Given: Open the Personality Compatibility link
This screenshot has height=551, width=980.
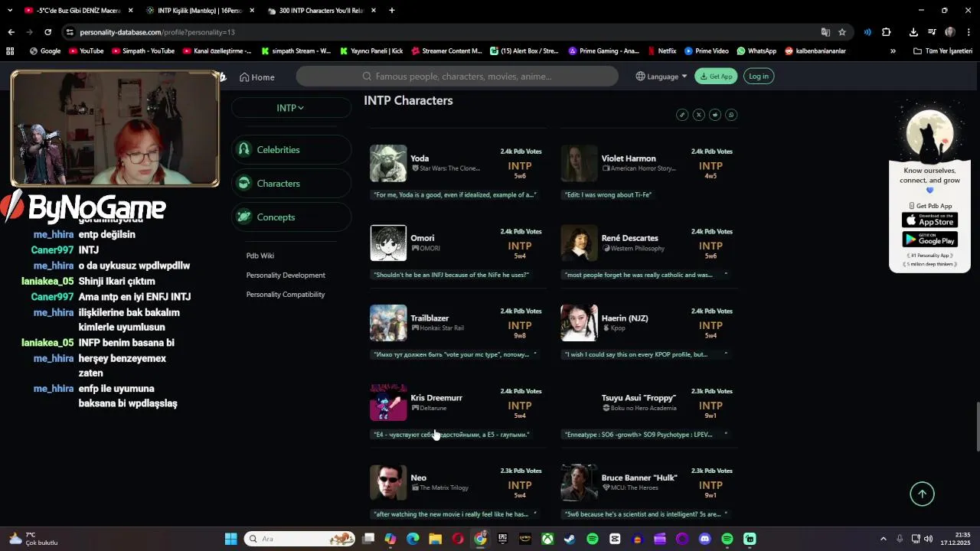Looking at the screenshot, I should pos(286,295).
